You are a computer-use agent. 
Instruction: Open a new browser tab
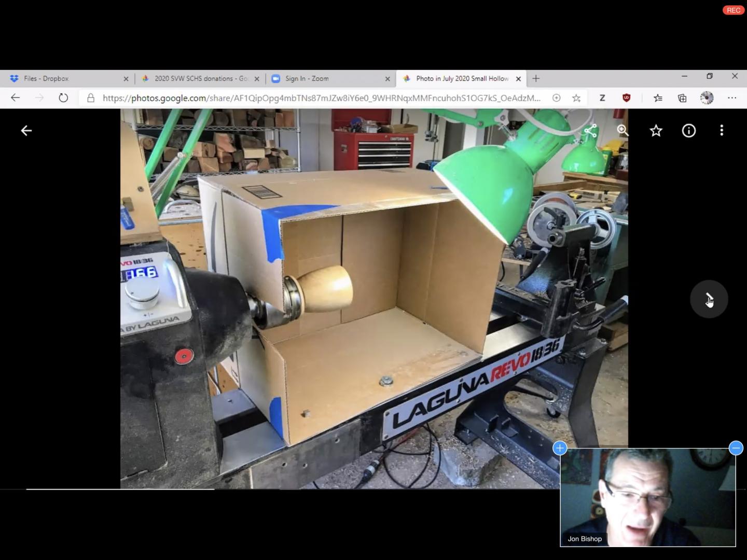coord(536,79)
